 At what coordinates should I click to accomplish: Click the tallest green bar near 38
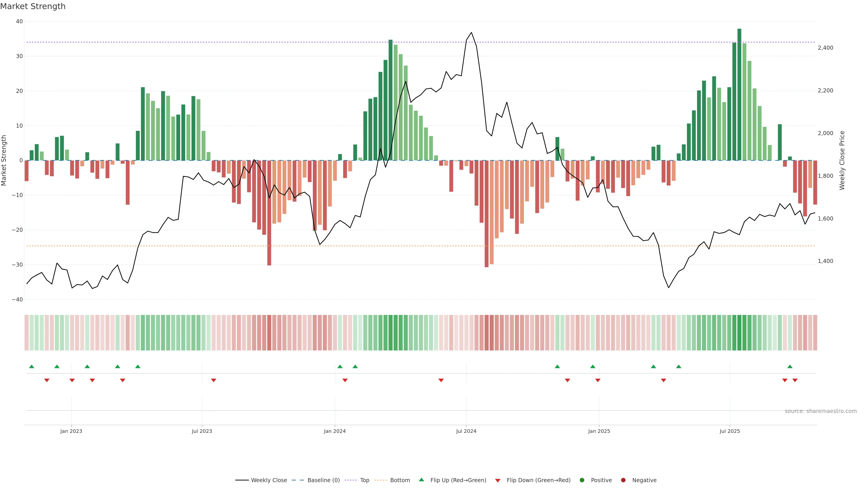pos(739,94)
